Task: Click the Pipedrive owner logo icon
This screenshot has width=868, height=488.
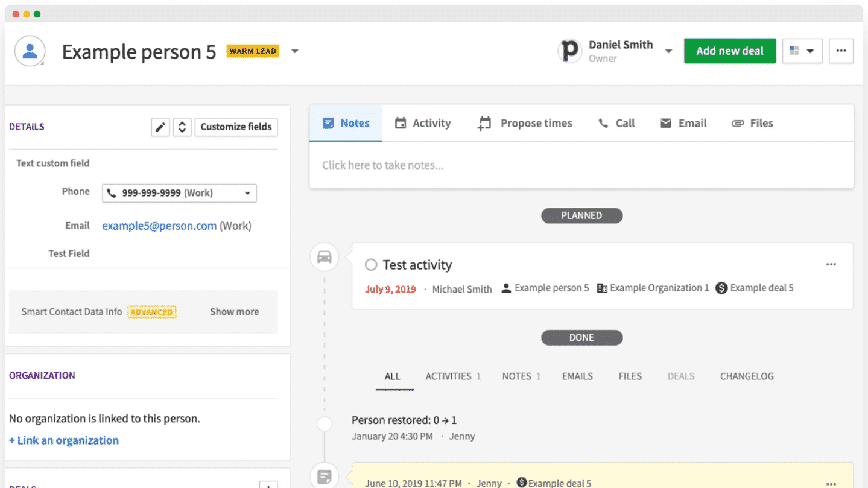Action: point(569,51)
